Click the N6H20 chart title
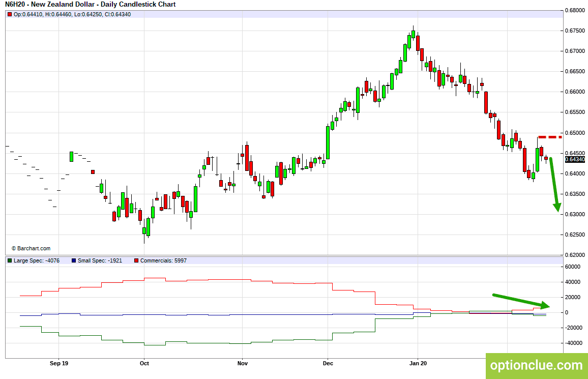The height and width of the screenshot is (379, 588). (90, 5)
